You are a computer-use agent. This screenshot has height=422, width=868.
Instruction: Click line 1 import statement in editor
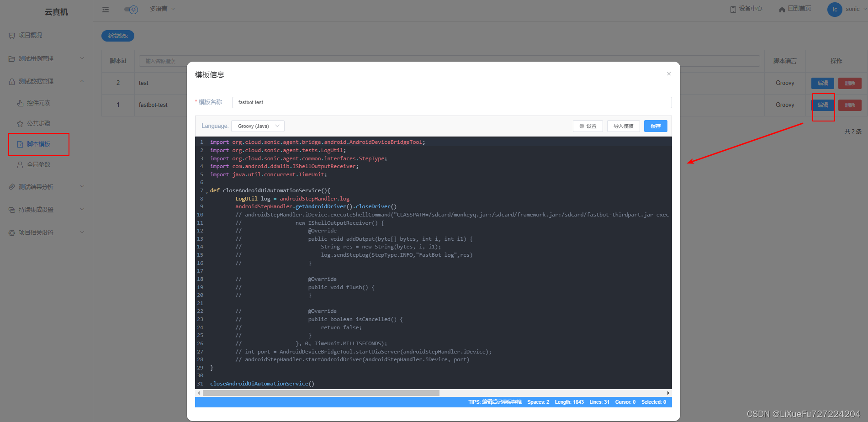tap(318, 142)
